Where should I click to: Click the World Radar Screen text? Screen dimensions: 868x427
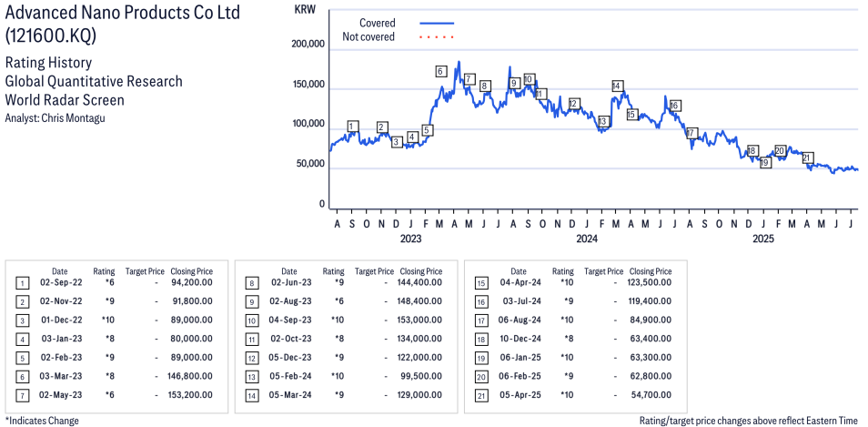point(65,99)
